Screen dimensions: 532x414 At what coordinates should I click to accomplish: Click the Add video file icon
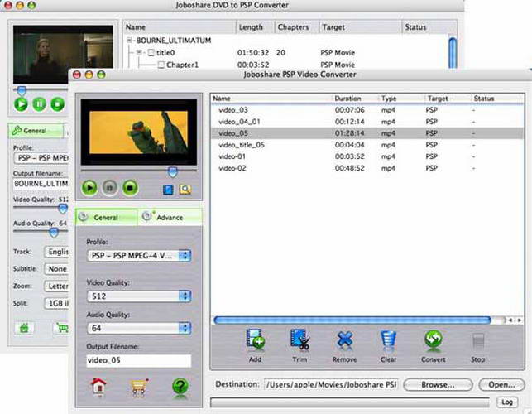256,340
